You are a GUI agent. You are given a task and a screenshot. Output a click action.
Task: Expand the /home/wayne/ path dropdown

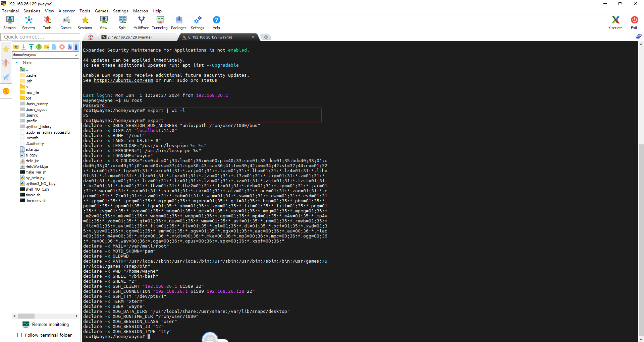tap(76, 55)
